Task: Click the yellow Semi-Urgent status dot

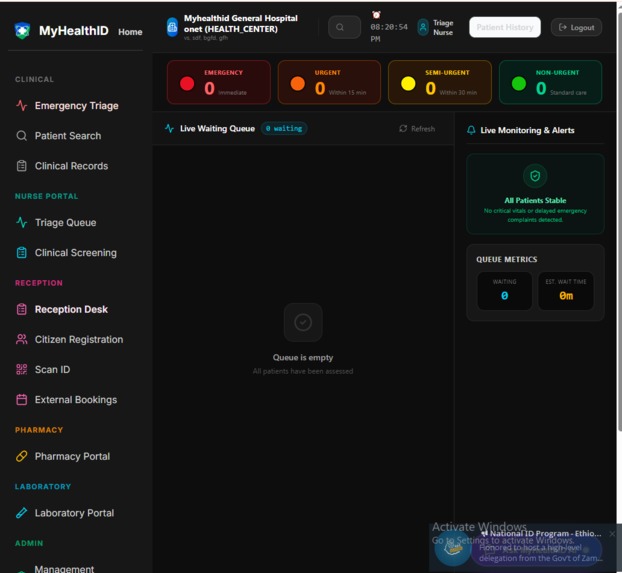Action: coord(408,84)
